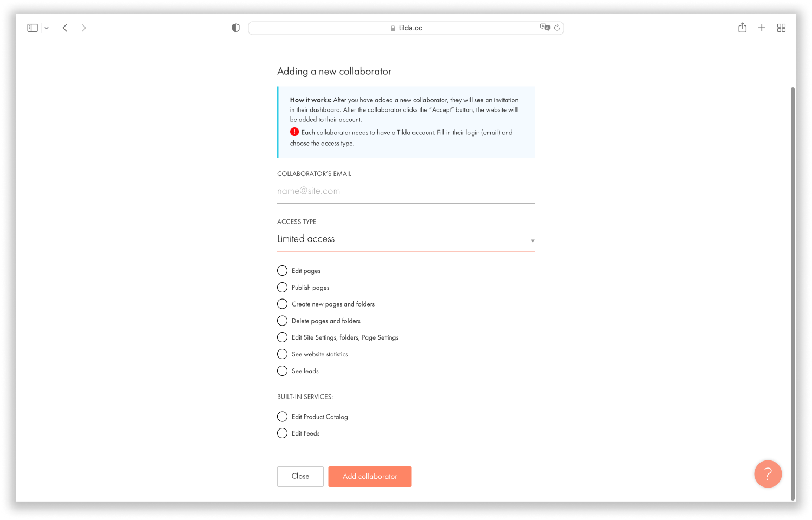Click the forward navigation arrow

[x=84, y=28]
